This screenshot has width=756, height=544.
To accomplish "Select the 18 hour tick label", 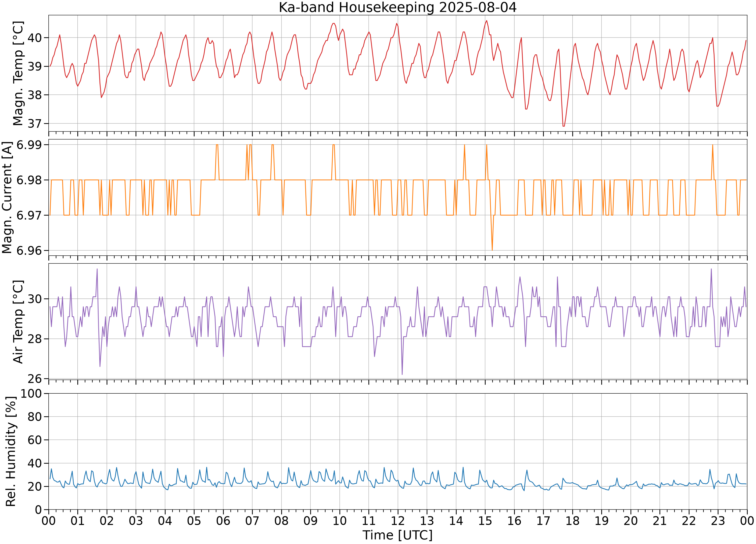I will [572, 520].
